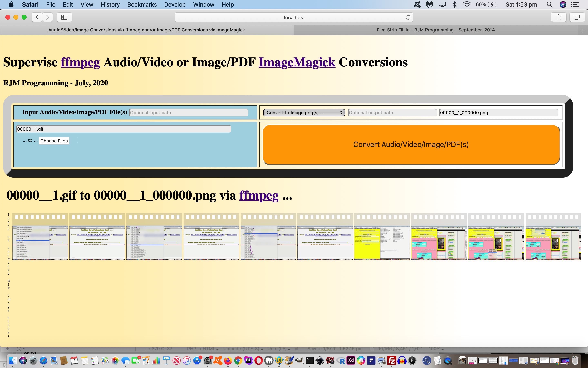Click the 00000__1.gif input filename field
The height and width of the screenshot is (368, 588).
click(124, 129)
